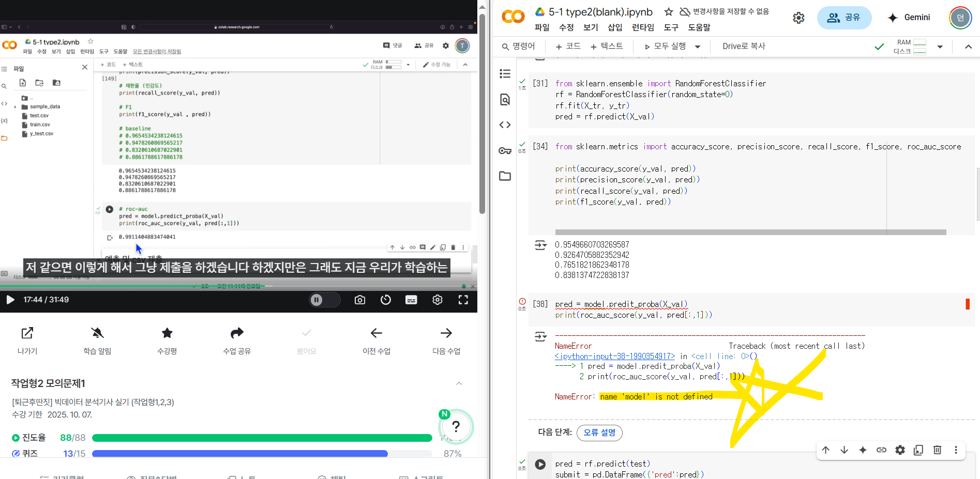Screen dimensions: 980x479
Task: Move cell down with arrow icon
Action: coord(845,450)
